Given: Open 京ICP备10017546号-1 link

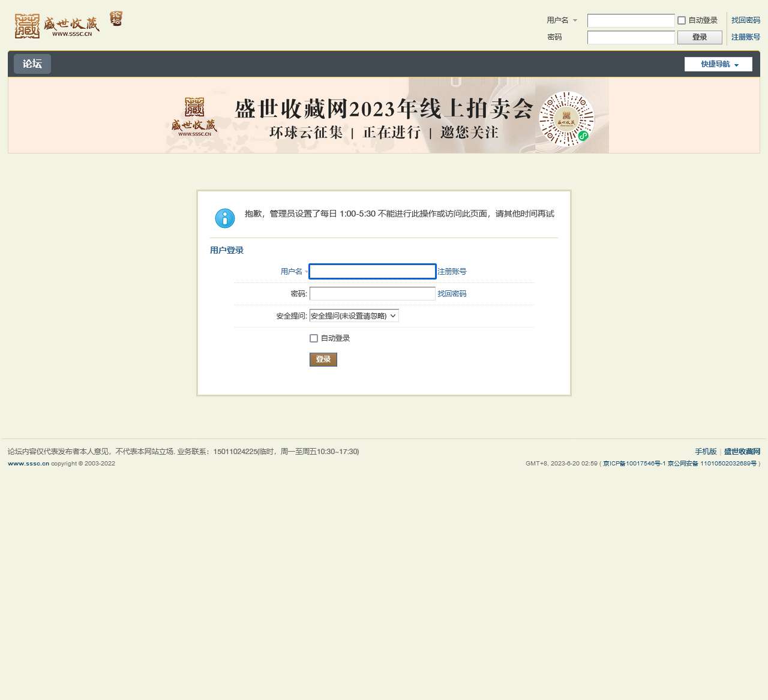Looking at the screenshot, I should (x=634, y=464).
